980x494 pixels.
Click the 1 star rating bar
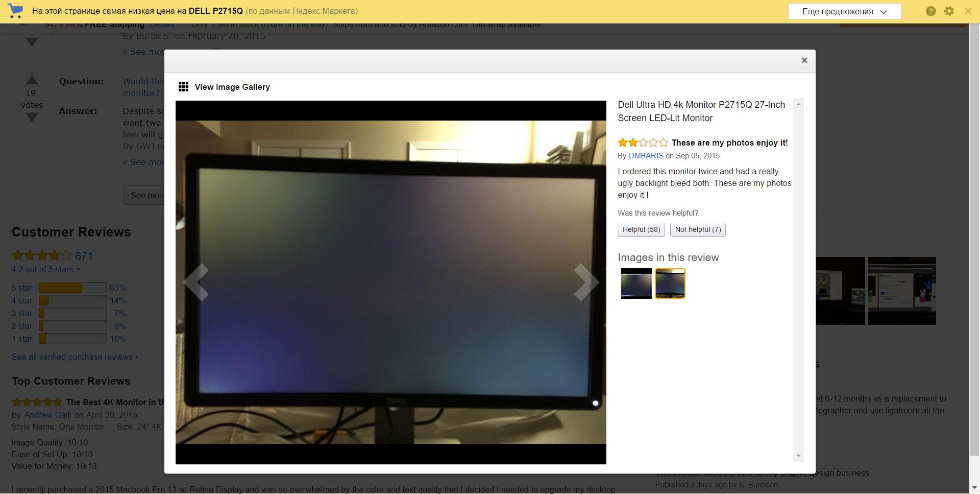pyautogui.click(x=72, y=339)
